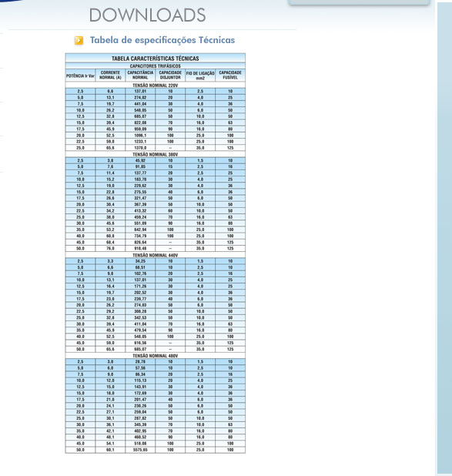Click the 'FIO DE LIGAÇÃO mm2' column header
The width and height of the screenshot is (452, 476).
click(x=200, y=75)
